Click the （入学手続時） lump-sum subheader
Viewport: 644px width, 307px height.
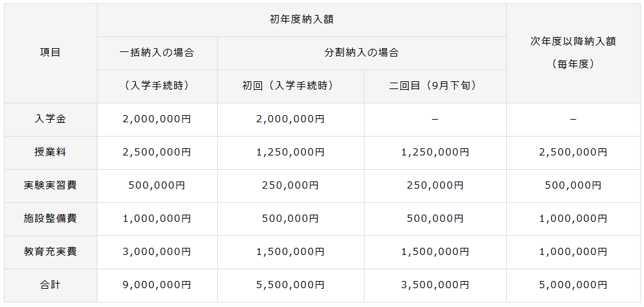(157, 86)
